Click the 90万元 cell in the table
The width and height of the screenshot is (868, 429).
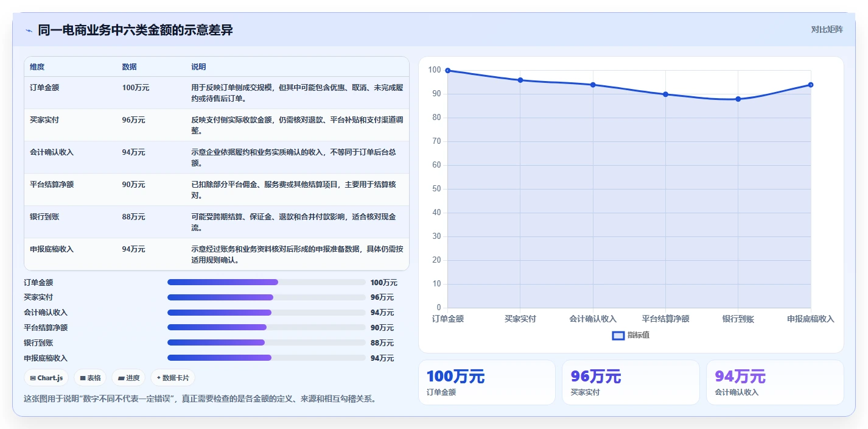(x=133, y=185)
